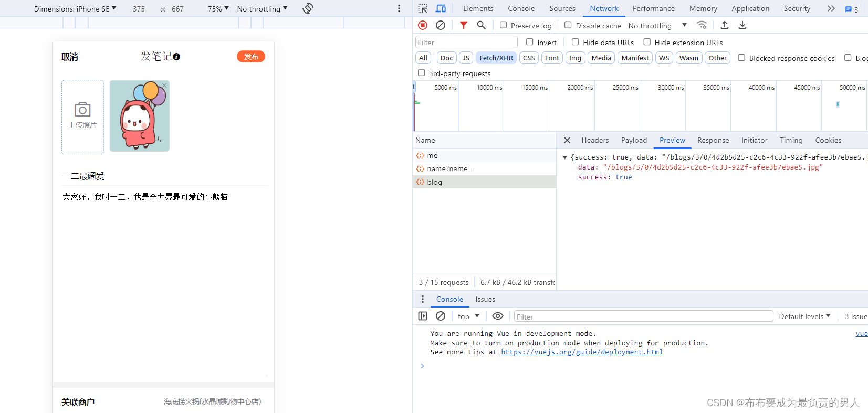Screen dimensions: 868x413
Task: Open the device toolbar No throttling dropdown
Action: pos(262,9)
